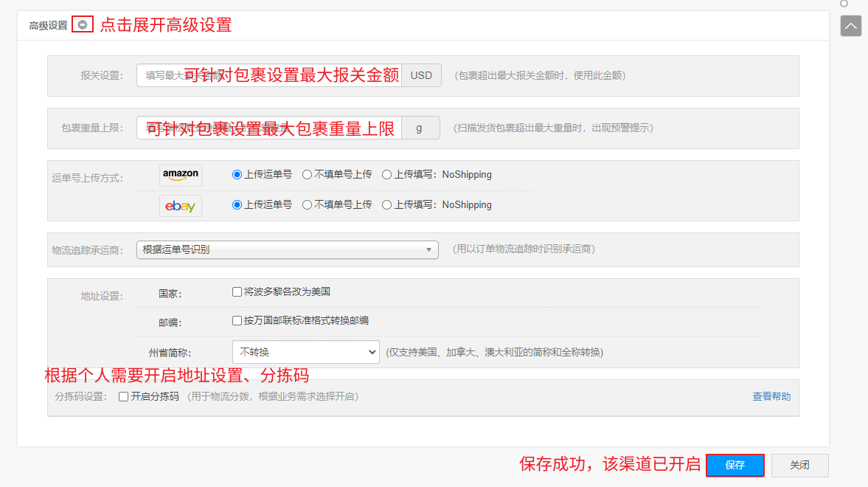Collapse the 高级设置 section toggle icon
Screen dimensions: 868x487
[83, 24]
